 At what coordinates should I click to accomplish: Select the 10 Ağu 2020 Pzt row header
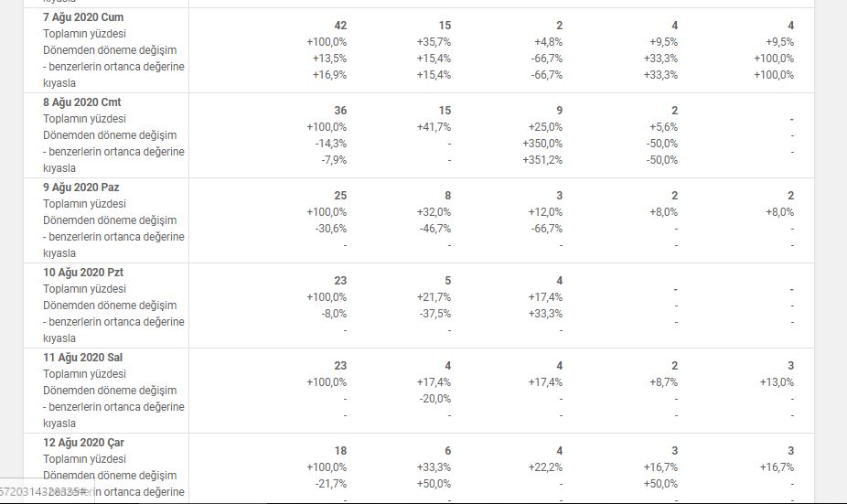[83, 273]
